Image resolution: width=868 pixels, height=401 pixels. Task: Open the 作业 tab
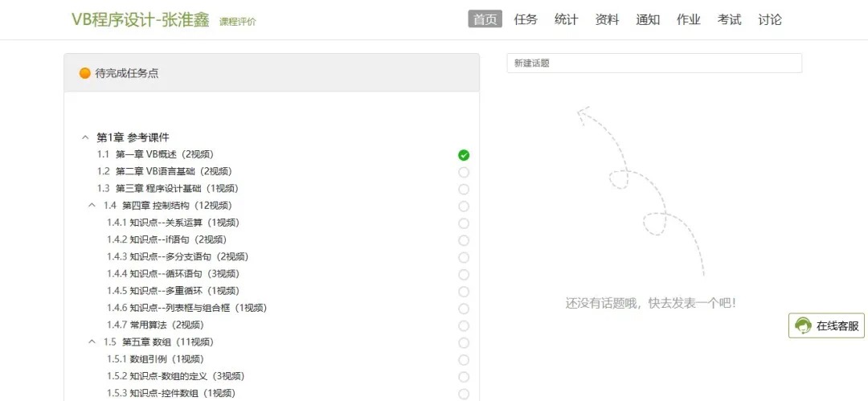click(689, 19)
